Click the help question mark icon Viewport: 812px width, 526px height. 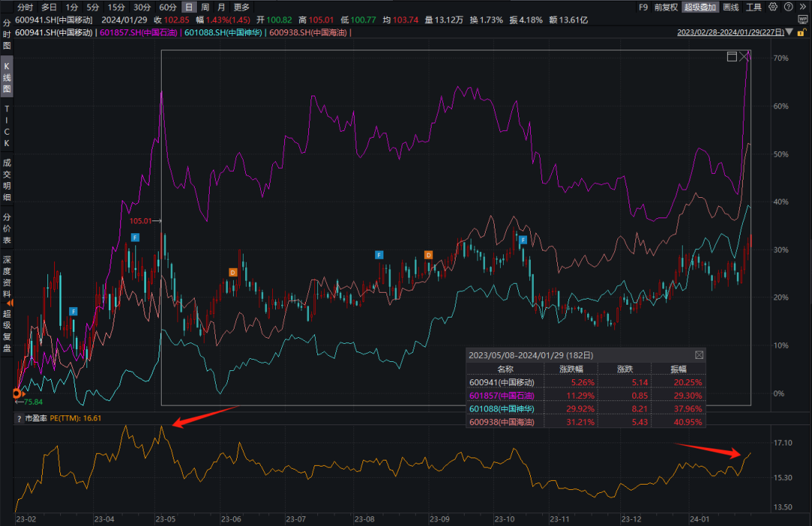coord(789,7)
